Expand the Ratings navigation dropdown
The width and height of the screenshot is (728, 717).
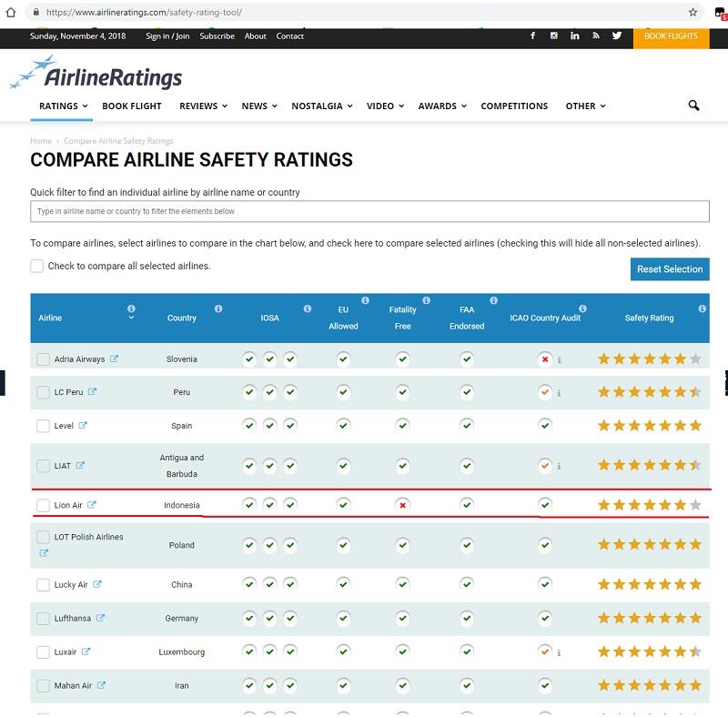click(x=63, y=106)
